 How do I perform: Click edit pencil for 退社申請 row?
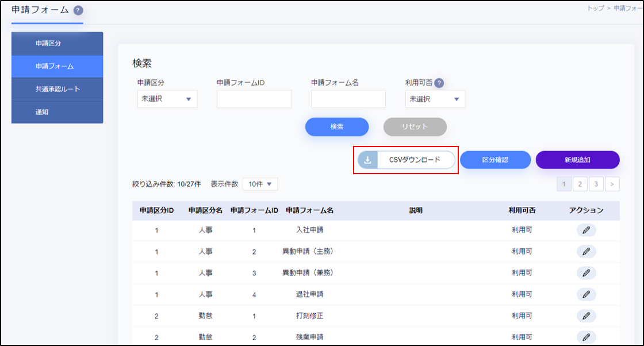click(586, 294)
